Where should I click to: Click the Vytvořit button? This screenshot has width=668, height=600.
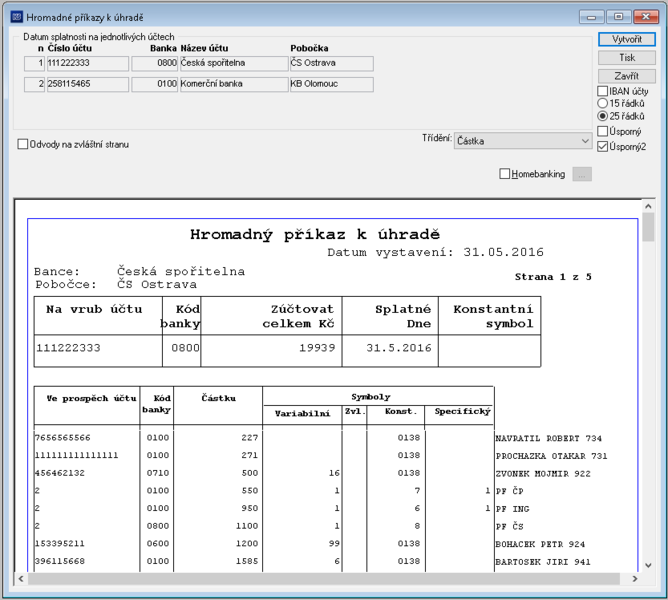pyautogui.click(x=626, y=39)
